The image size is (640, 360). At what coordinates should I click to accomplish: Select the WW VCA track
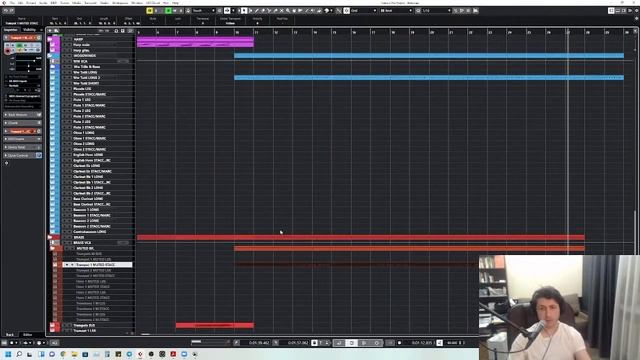(80, 61)
